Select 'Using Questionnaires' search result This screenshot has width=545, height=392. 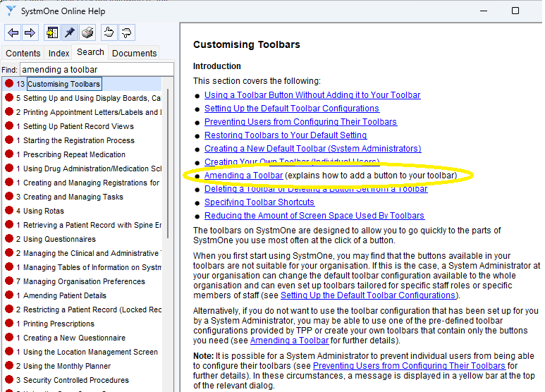pos(59,239)
